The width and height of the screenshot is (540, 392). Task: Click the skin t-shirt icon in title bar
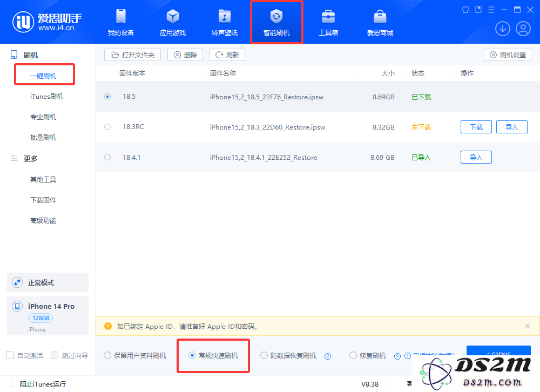(x=465, y=10)
